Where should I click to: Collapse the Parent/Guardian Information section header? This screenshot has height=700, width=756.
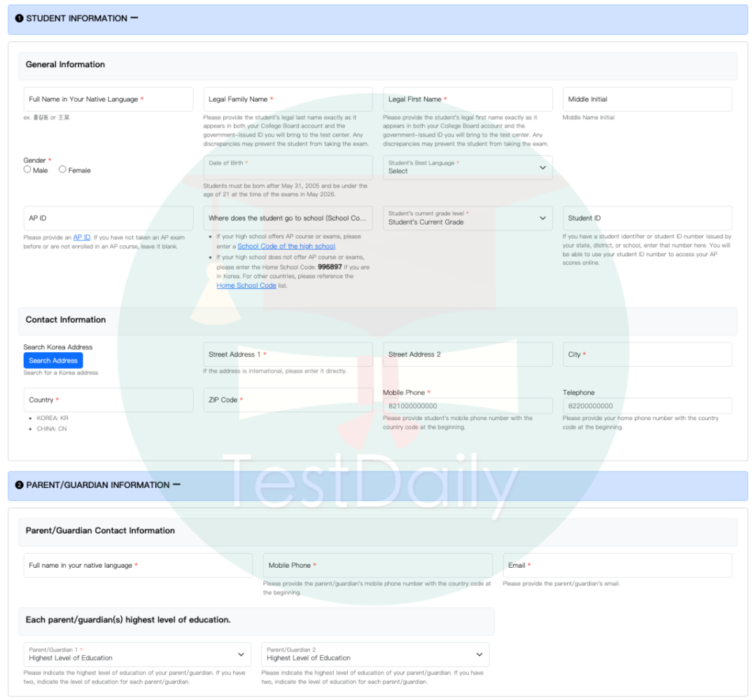point(377,486)
